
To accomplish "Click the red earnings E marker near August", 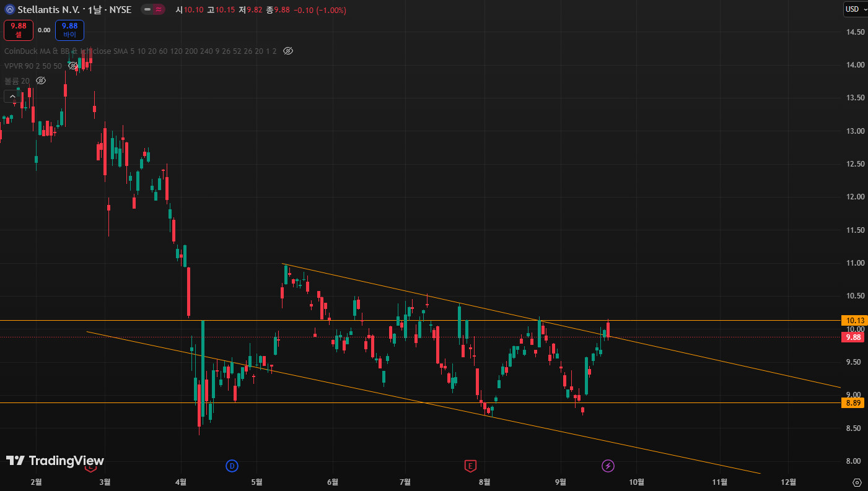I will pyautogui.click(x=471, y=466).
